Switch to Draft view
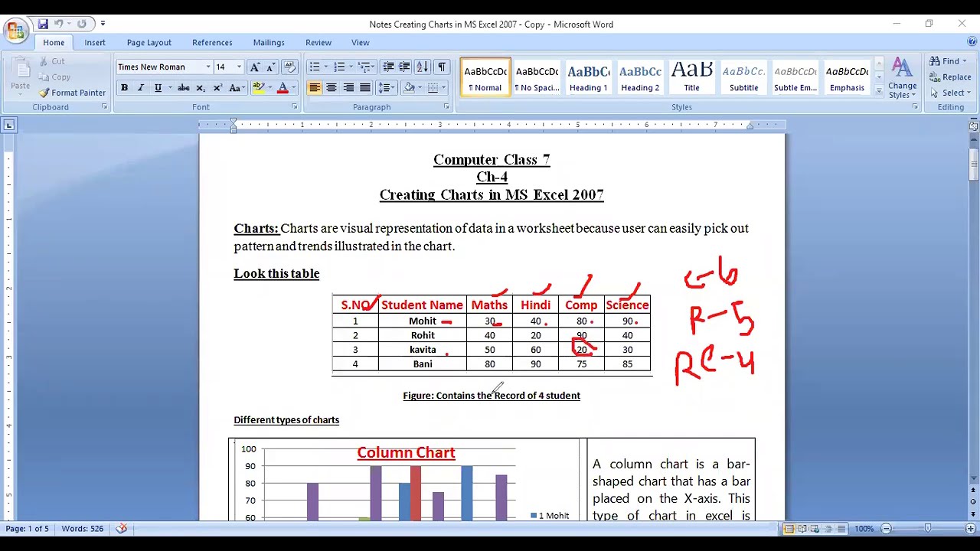 click(x=841, y=529)
